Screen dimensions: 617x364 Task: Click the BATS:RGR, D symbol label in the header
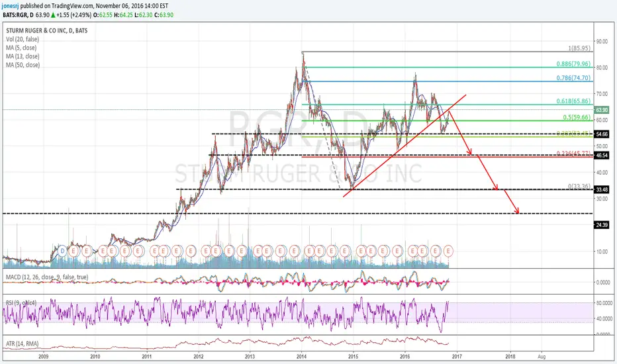[x=18, y=15]
